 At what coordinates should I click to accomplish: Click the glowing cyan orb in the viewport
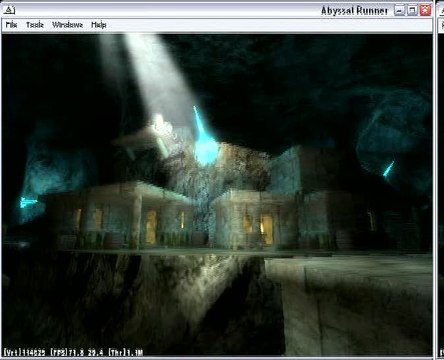pos(206,152)
